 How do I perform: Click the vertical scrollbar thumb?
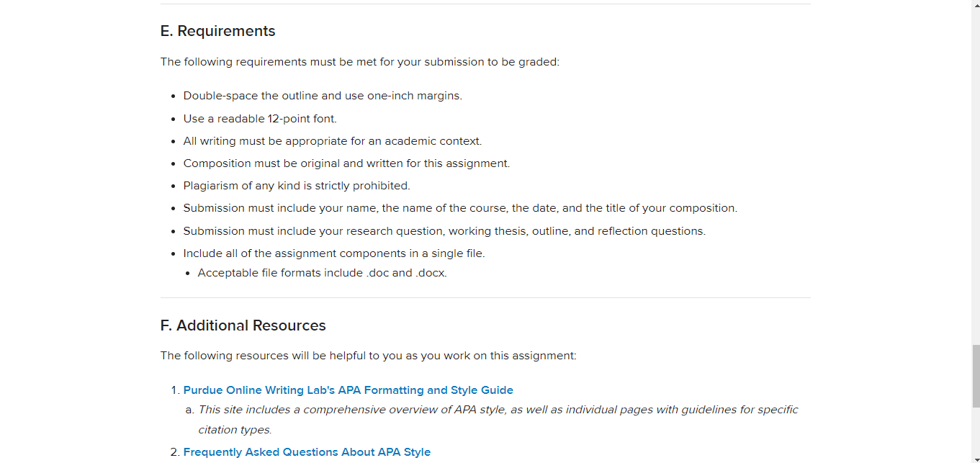tap(976, 376)
